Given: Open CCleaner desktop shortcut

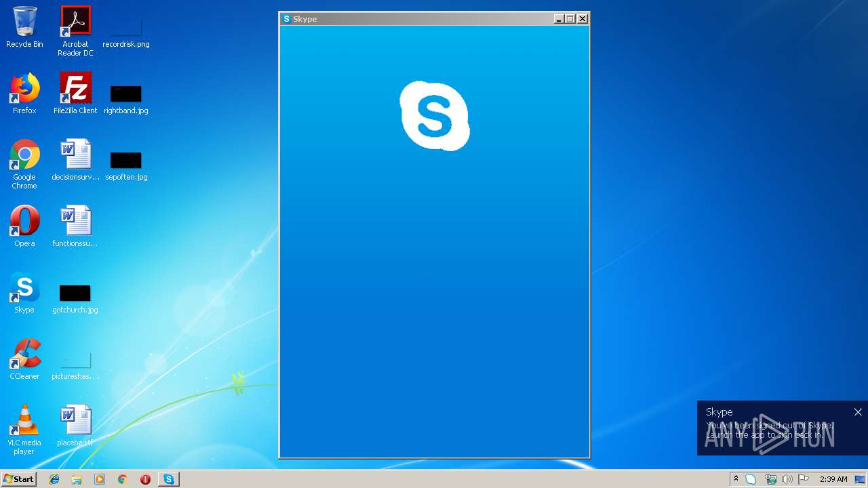Looking at the screenshot, I should (24, 359).
